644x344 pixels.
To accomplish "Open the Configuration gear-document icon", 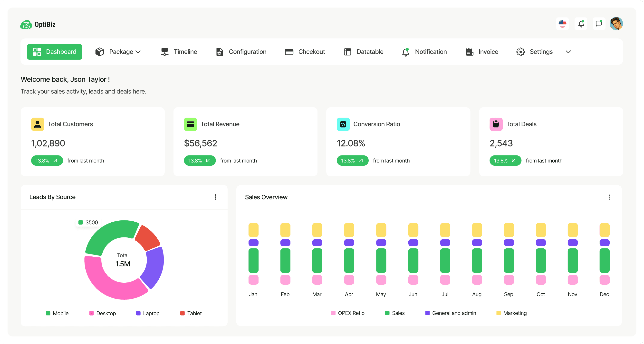I will 219,52.
